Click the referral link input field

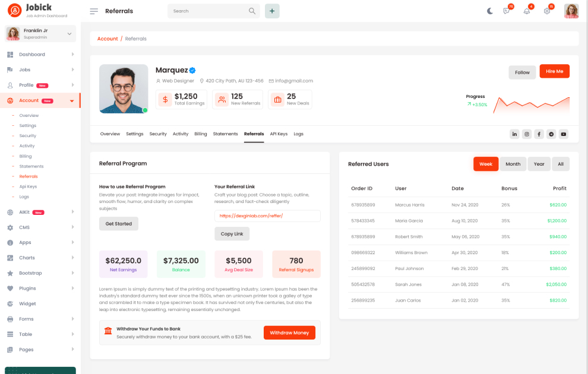coord(267,216)
